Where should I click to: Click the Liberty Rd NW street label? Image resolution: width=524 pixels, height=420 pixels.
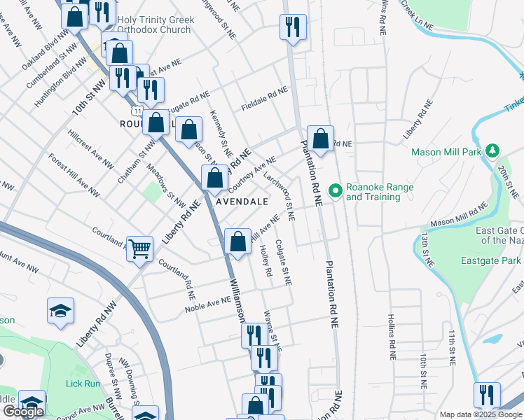pos(96,324)
